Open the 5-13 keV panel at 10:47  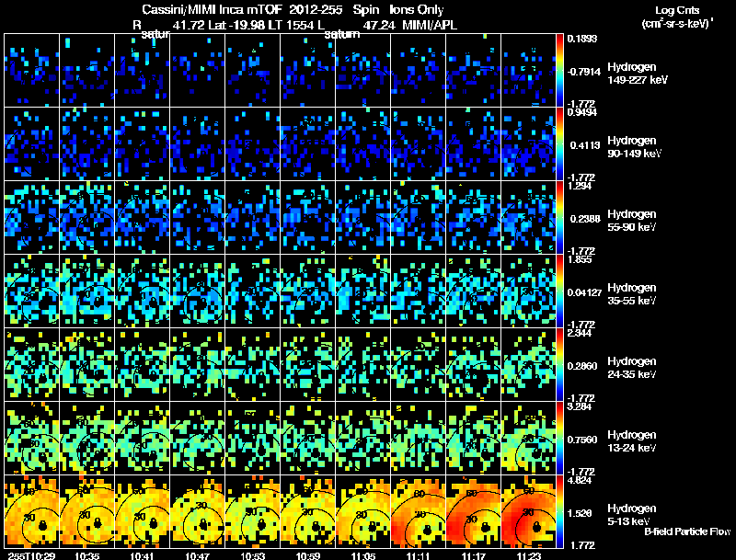coord(197,512)
